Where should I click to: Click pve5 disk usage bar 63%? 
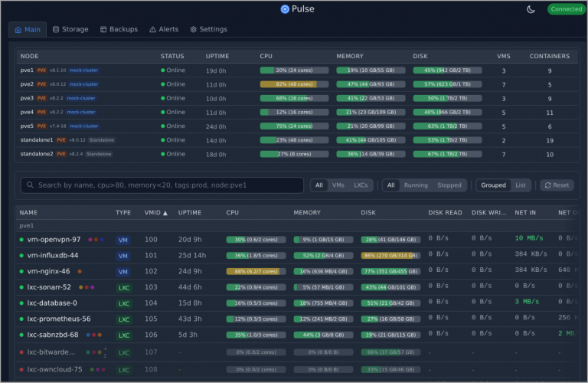tap(447, 126)
